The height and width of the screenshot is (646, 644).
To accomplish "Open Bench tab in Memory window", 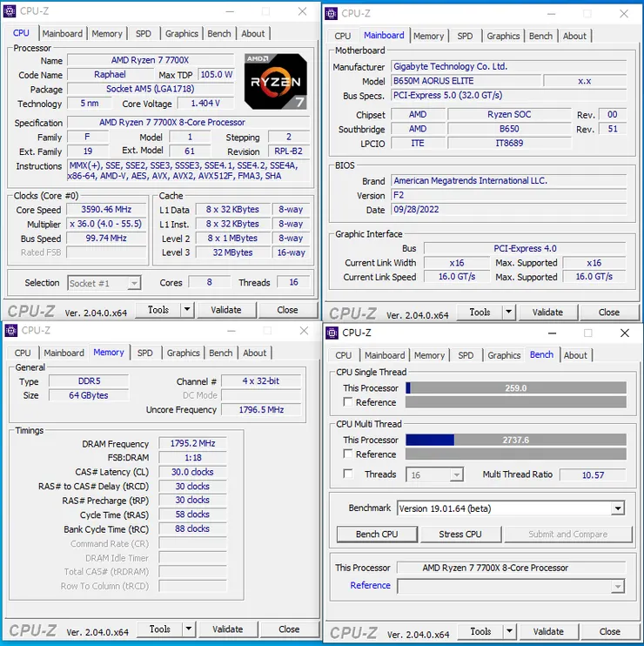I will [x=221, y=353].
